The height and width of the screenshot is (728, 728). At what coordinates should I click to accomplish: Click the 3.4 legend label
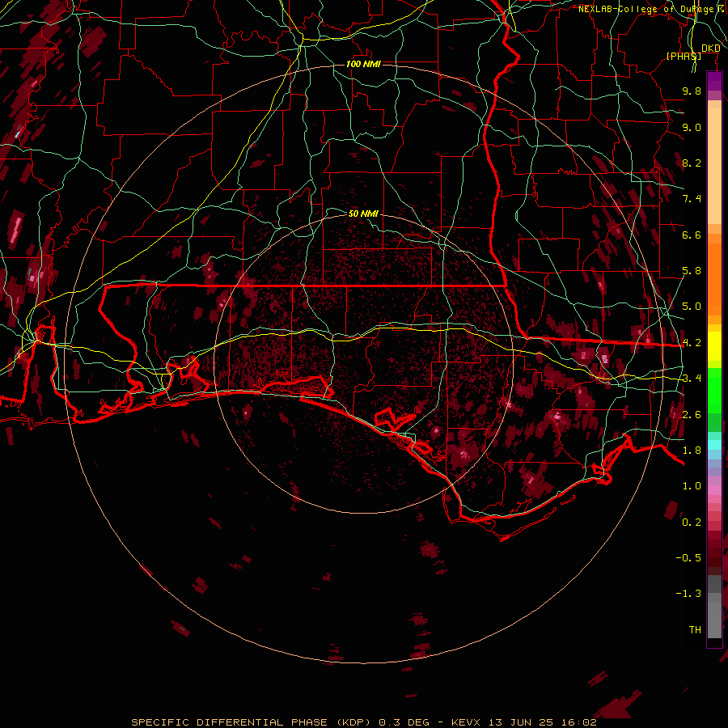692,379
